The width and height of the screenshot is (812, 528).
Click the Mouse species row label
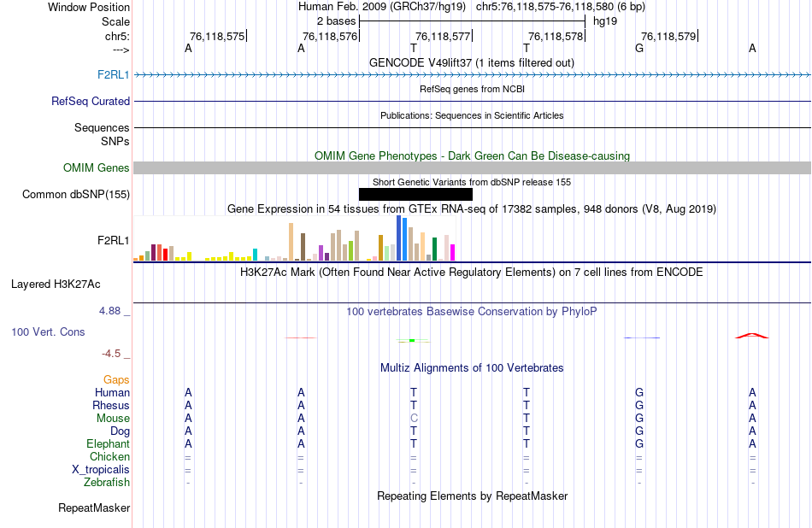[x=113, y=419]
